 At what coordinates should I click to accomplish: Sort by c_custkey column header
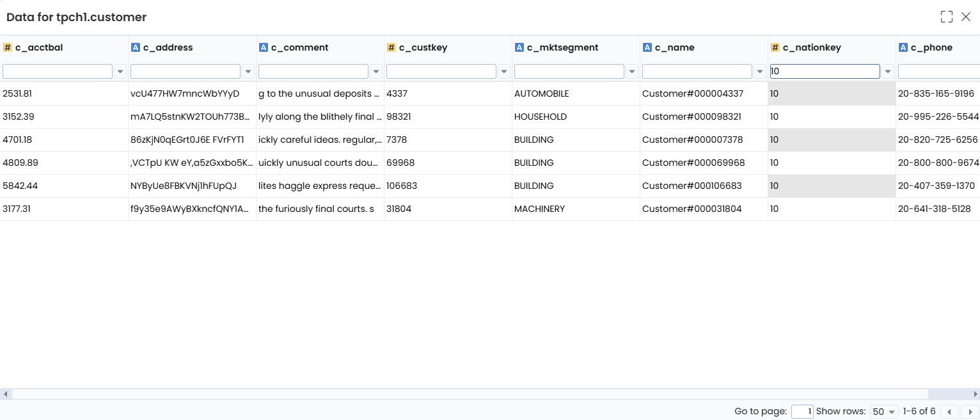click(423, 47)
